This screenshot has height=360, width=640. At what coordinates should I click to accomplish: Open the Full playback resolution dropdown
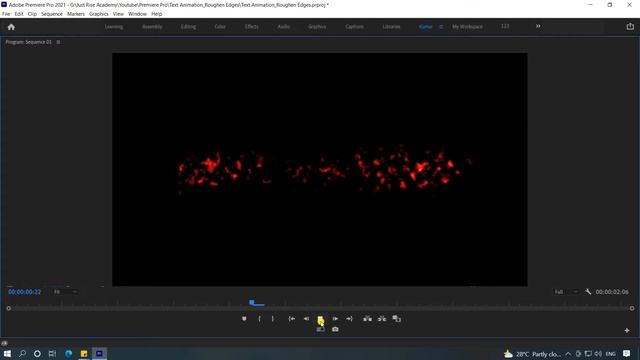(x=567, y=292)
